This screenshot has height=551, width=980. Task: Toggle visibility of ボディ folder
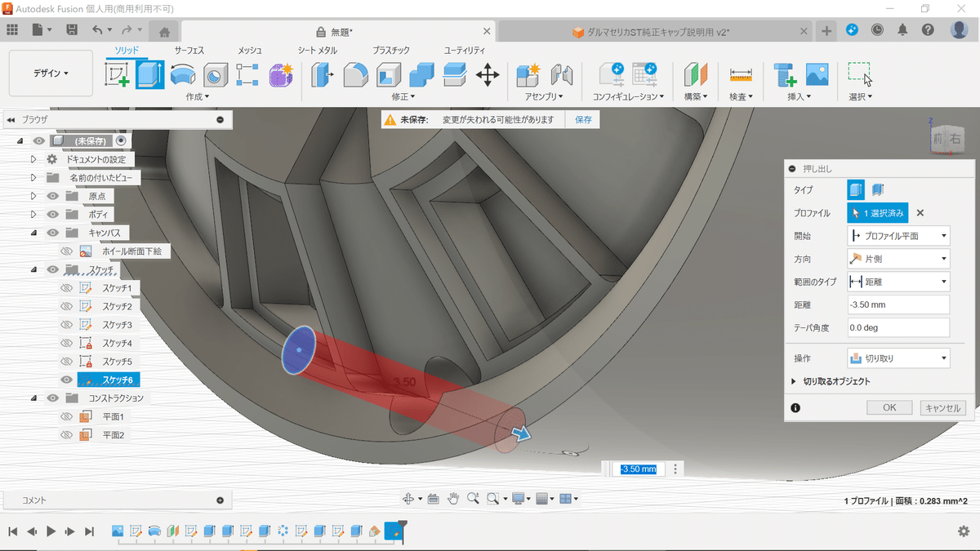(x=52, y=215)
